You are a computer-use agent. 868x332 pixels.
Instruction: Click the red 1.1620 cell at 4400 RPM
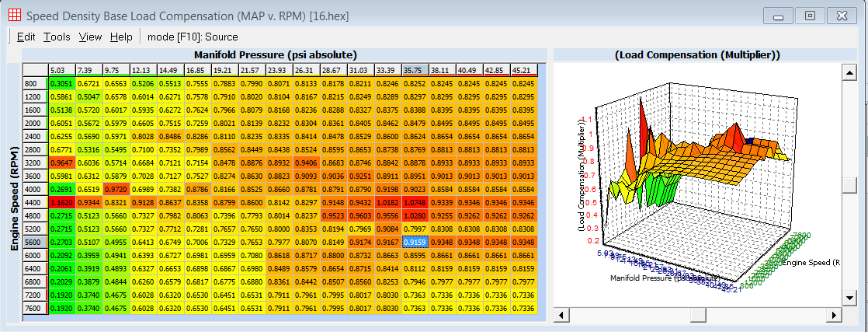tap(62, 201)
